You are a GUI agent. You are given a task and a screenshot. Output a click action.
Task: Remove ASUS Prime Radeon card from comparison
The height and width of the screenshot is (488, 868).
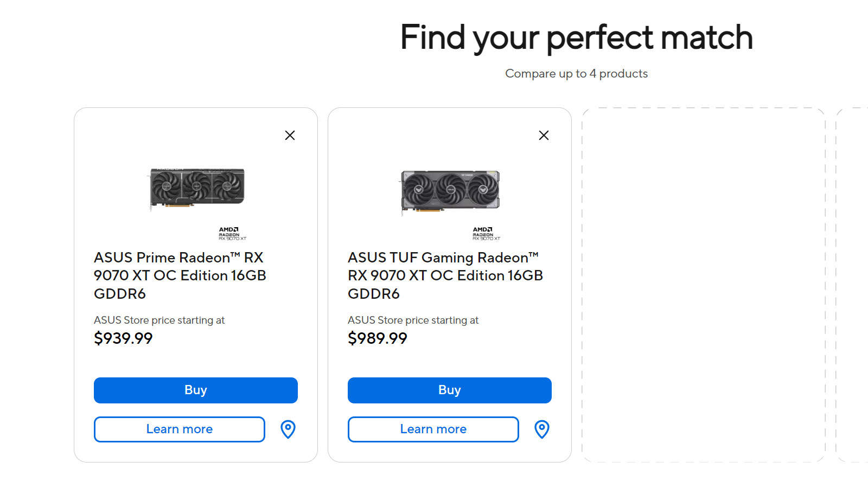point(290,136)
